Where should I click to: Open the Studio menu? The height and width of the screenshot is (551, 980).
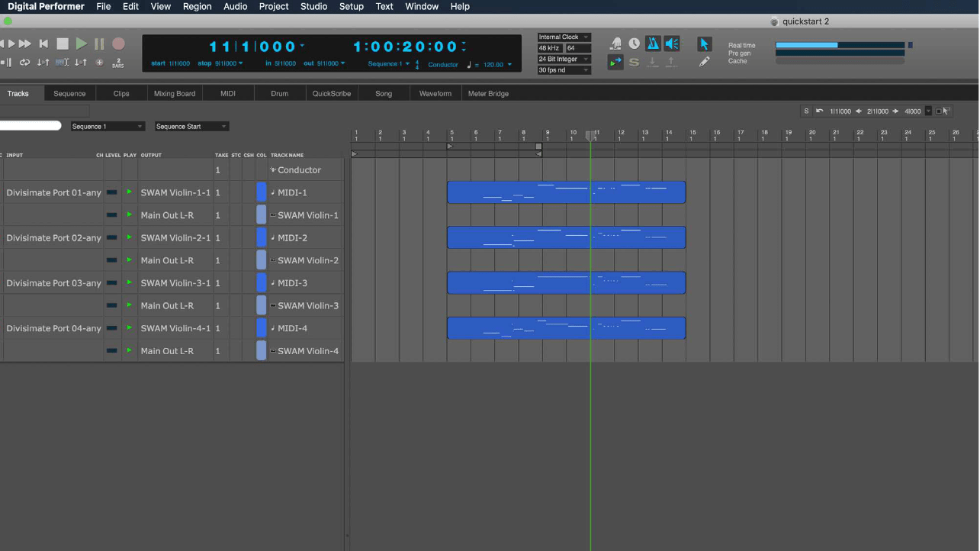[x=313, y=6]
